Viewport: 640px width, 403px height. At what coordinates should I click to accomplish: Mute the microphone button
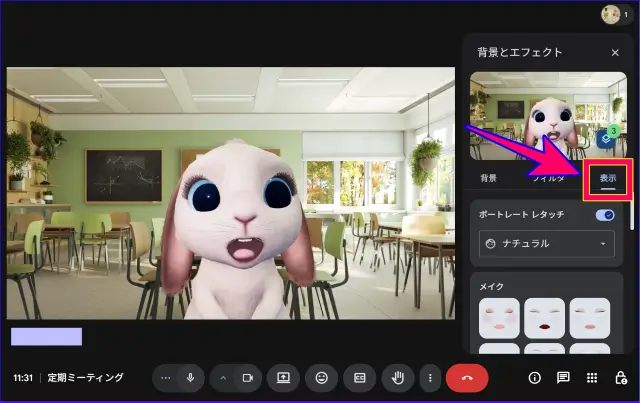pyautogui.click(x=190, y=378)
